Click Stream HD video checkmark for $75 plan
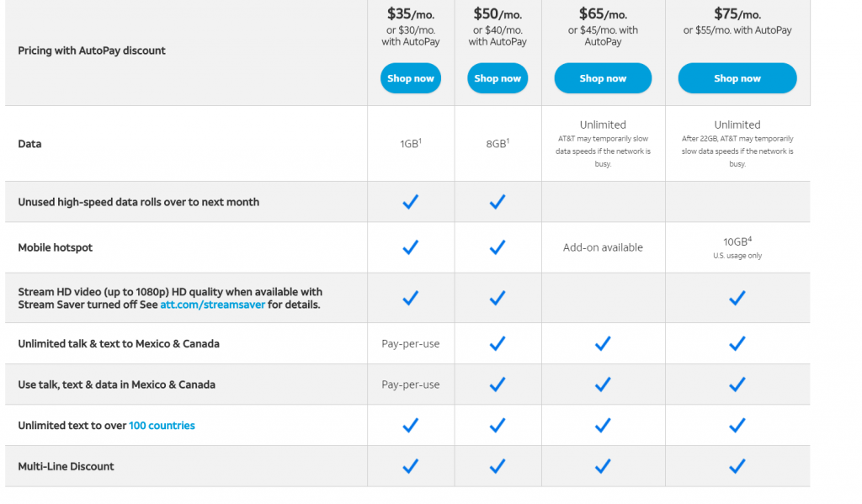 click(x=737, y=298)
